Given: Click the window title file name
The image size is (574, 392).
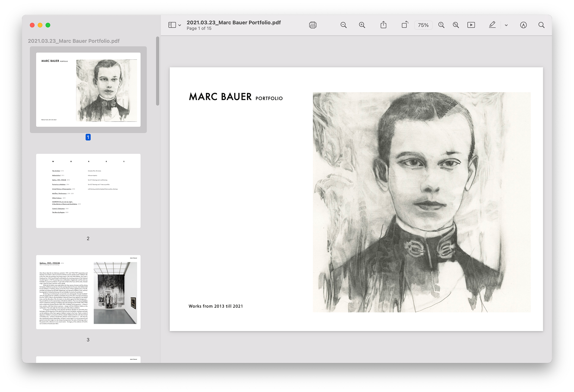Looking at the screenshot, I should point(234,22).
